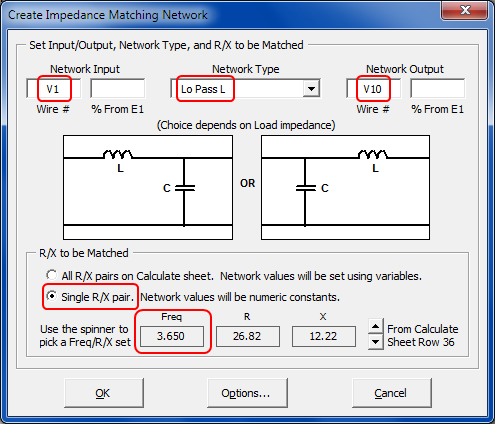Click the OK button

[104, 393]
